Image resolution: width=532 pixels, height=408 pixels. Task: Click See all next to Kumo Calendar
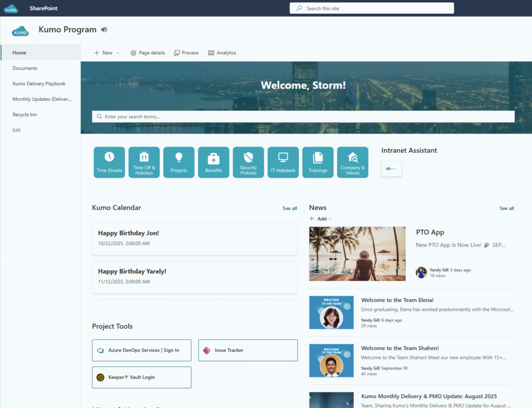pyautogui.click(x=290, y=208)
